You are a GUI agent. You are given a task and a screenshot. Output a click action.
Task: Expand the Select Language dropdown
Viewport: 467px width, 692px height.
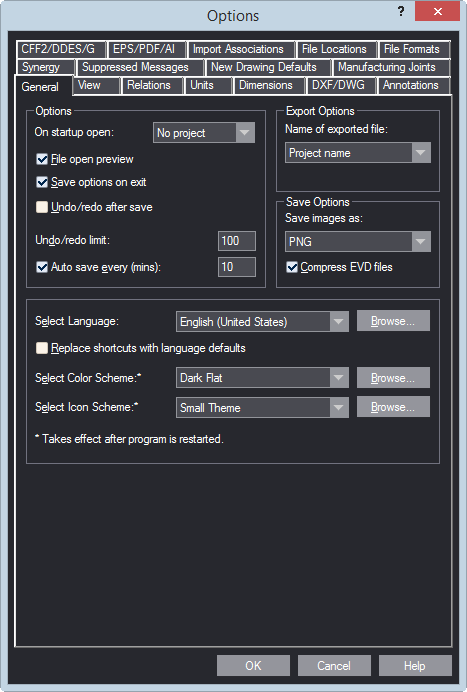pos(262,322)
